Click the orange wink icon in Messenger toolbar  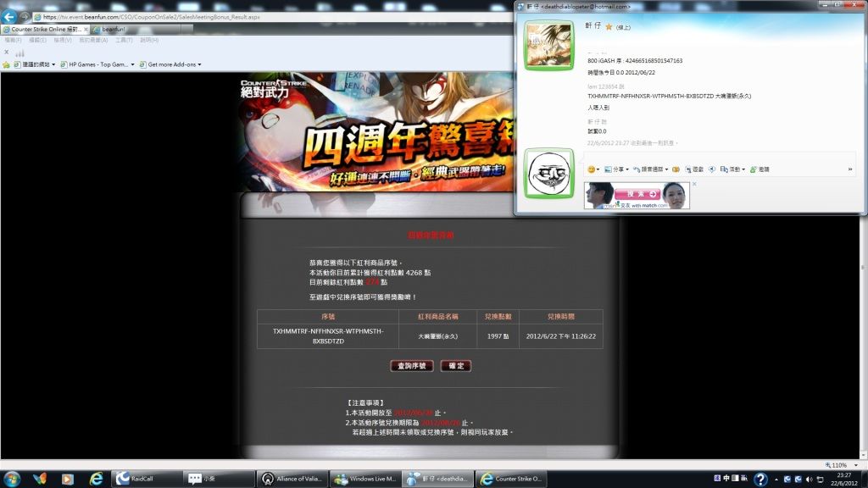click(676, 169)
